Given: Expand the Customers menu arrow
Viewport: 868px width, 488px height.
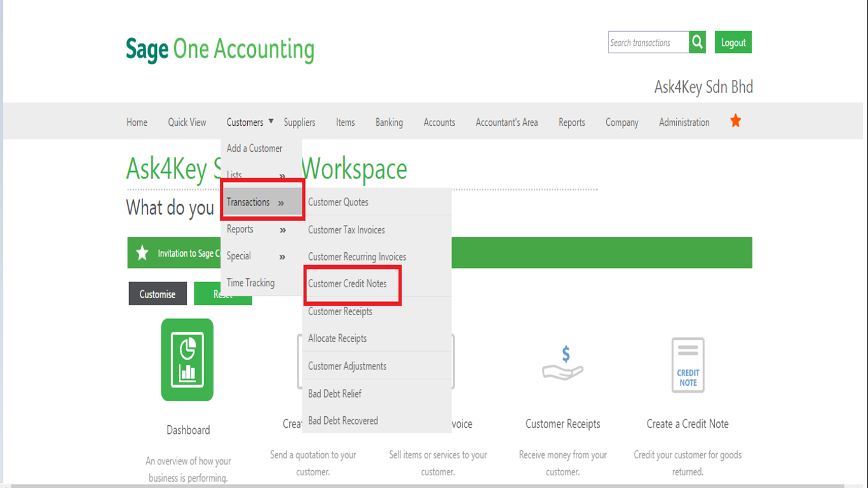Looking at the screenshot, I should click(x=271, y=121).
